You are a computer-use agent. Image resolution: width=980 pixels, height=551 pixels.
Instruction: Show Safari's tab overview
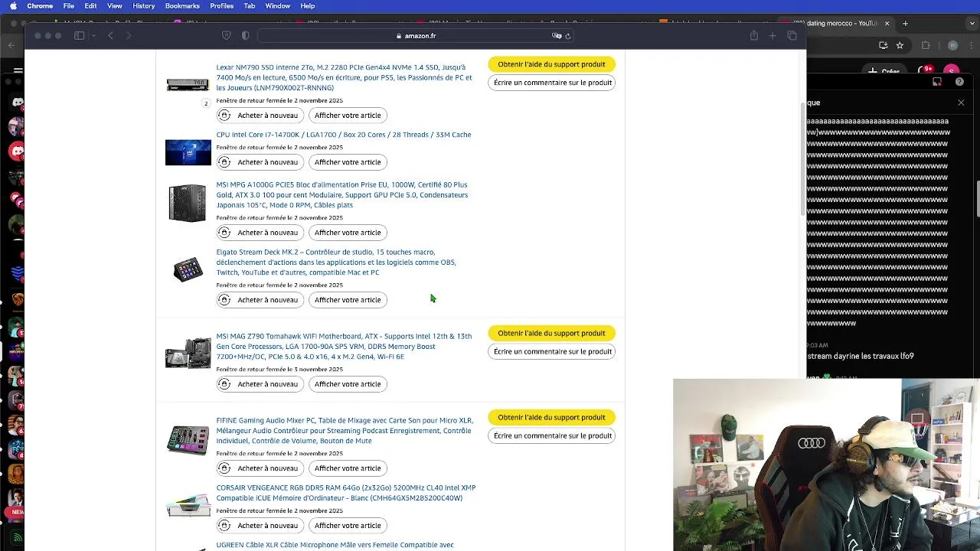coord(792,36)
